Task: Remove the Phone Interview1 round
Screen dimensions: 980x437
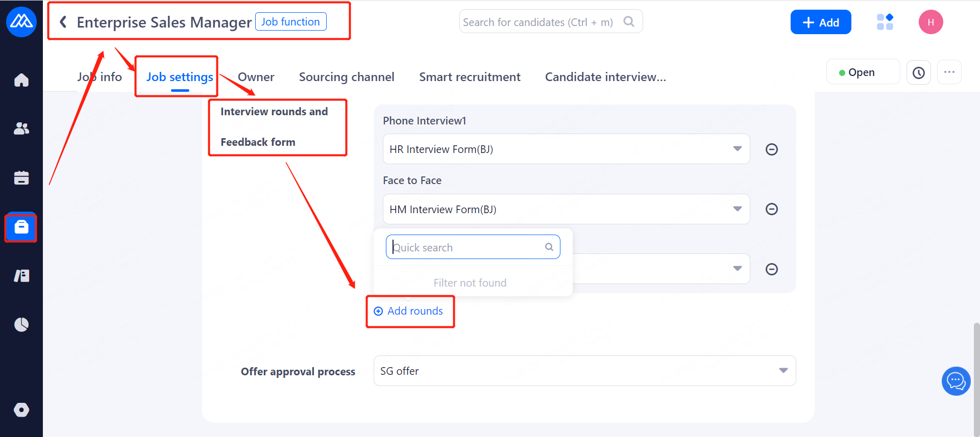Action: (x=772, y=149)
